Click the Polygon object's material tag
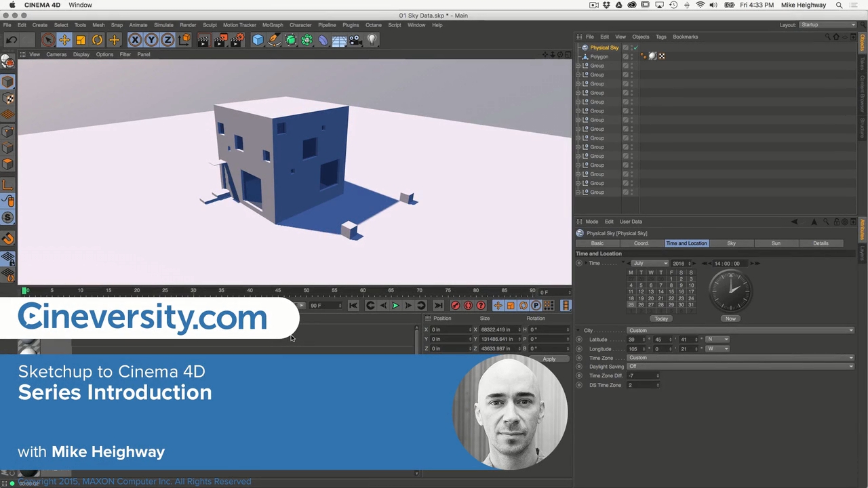The width and height of the screenshot is (868, 488). coord(652,56)
